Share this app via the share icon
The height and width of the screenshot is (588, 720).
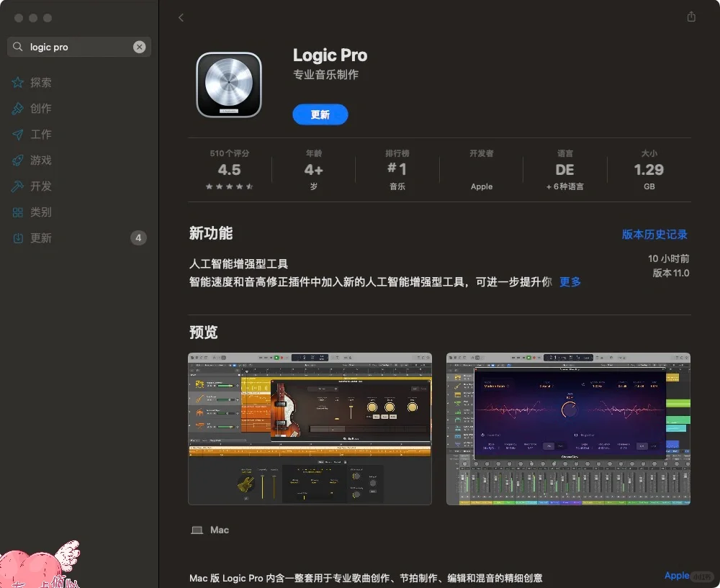(x=690, y=17)
